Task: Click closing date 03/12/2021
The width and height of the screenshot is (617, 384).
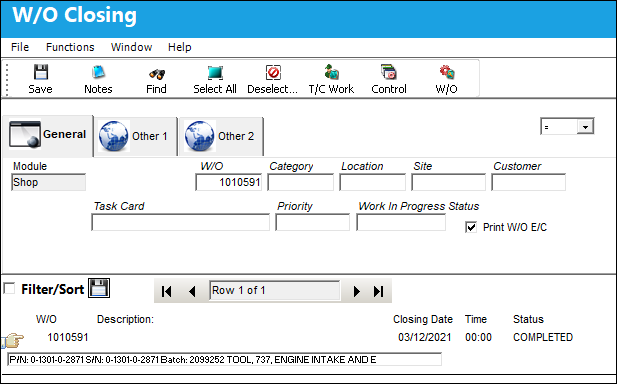Action: pyautogui.click(x=425, y=338)
